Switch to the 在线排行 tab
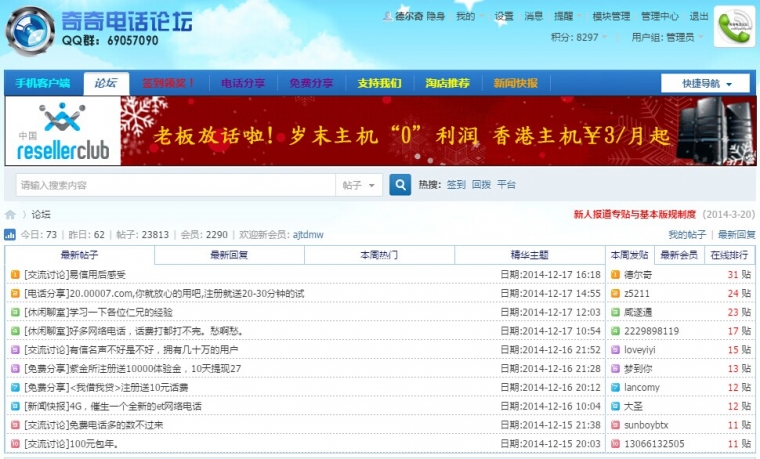This screenshot has width=760, height=459. (x=729, y=255)
